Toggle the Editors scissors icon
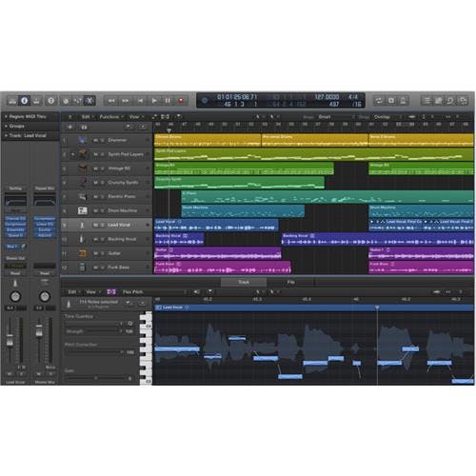Screen dimensions: 476x476 tap(89, 101)
